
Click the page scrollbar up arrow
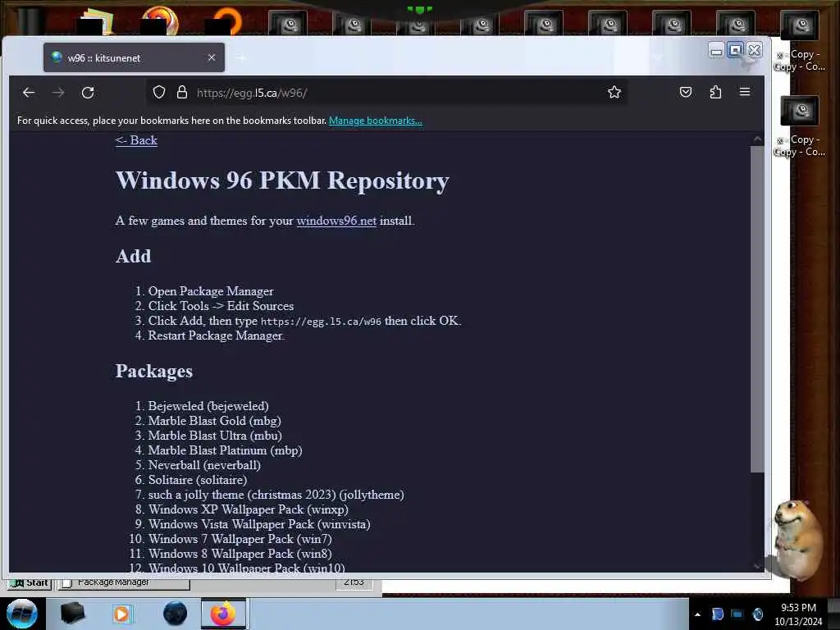(757, 139)
